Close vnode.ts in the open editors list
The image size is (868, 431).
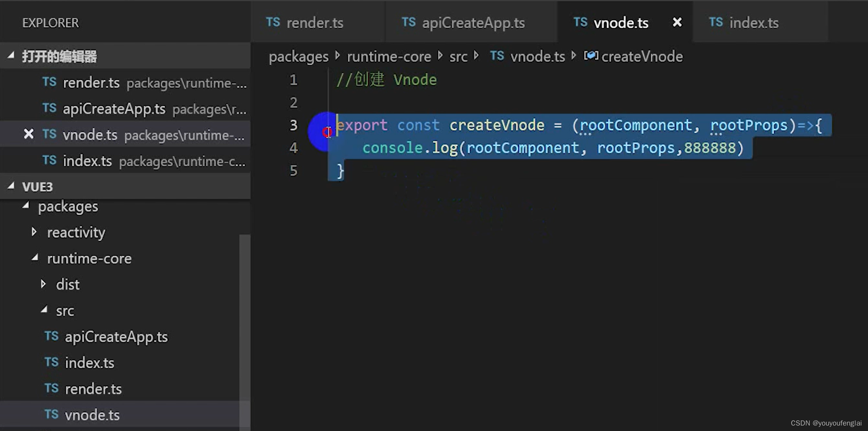(28, 134)
